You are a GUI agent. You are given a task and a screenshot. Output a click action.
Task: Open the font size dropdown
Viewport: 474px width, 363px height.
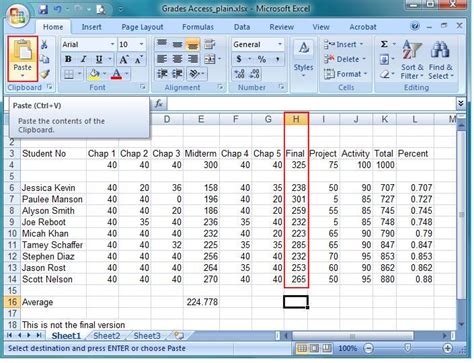click(141, 44)
